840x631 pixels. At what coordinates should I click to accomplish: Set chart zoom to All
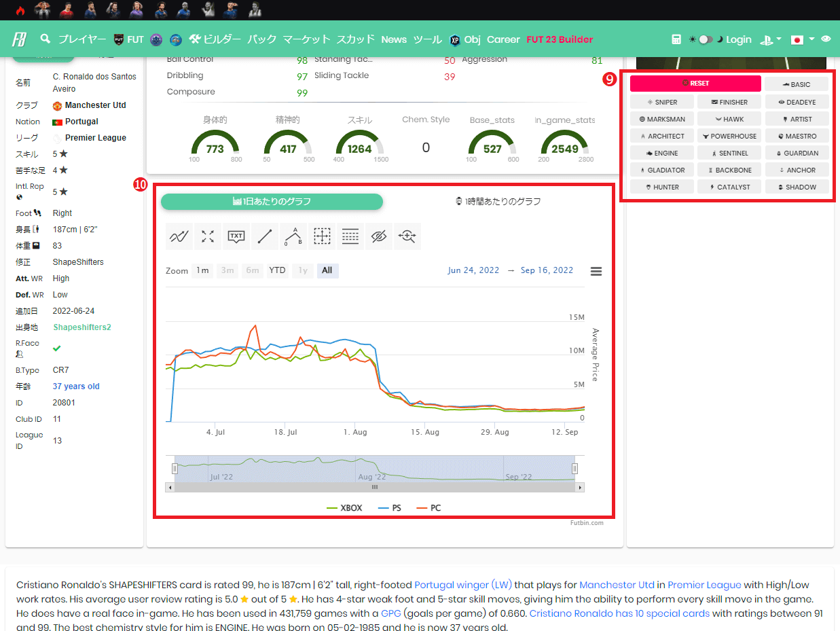coord(327,270)
